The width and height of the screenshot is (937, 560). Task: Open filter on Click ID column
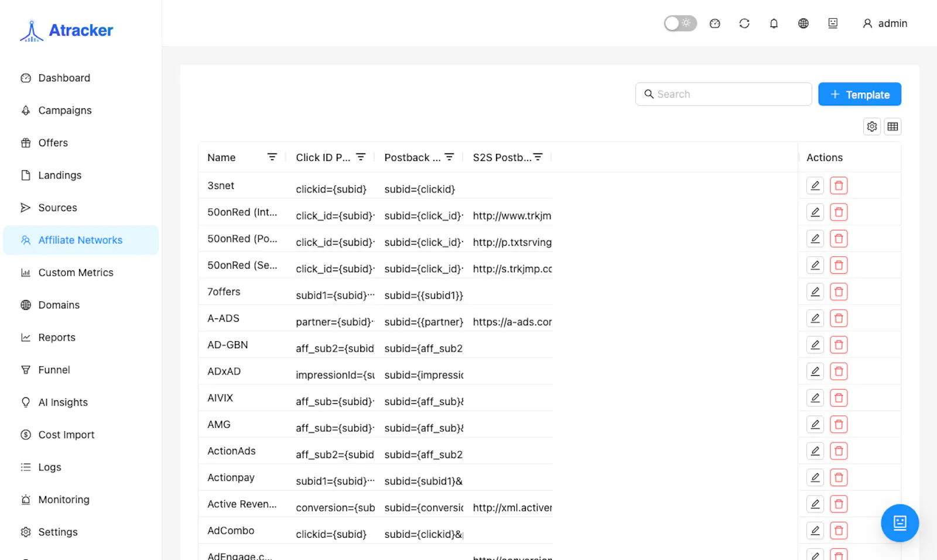361,157
